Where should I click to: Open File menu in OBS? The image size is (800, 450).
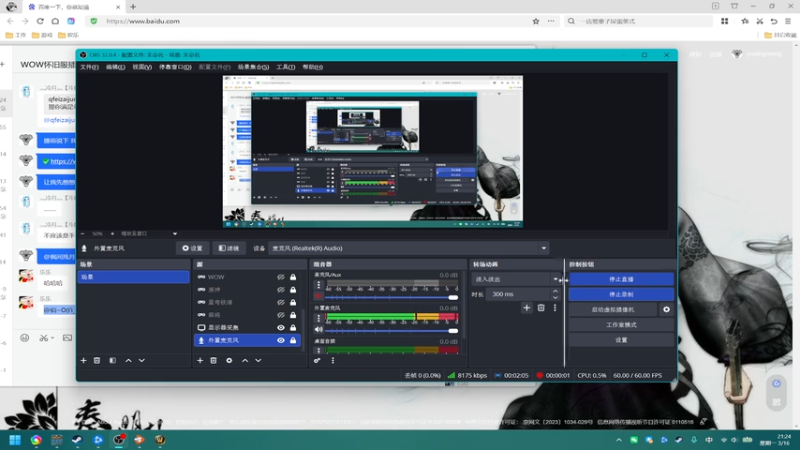(89, 67)
